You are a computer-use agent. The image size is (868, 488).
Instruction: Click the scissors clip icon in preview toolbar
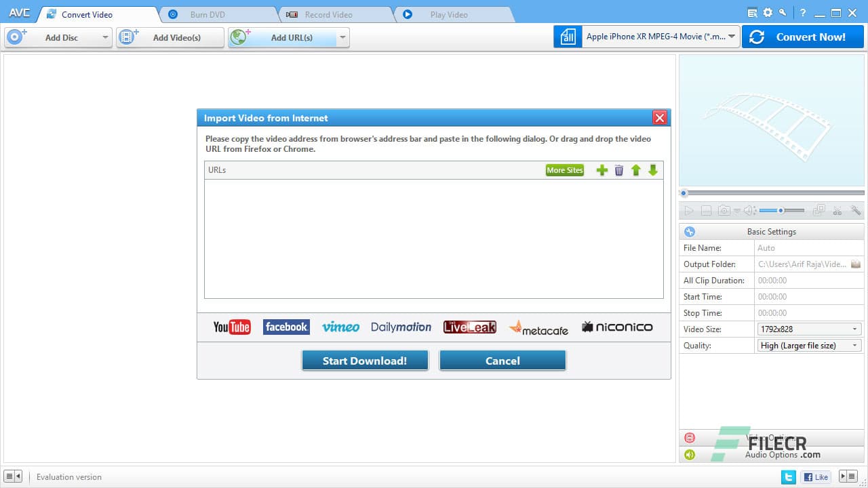pos(837,210)
